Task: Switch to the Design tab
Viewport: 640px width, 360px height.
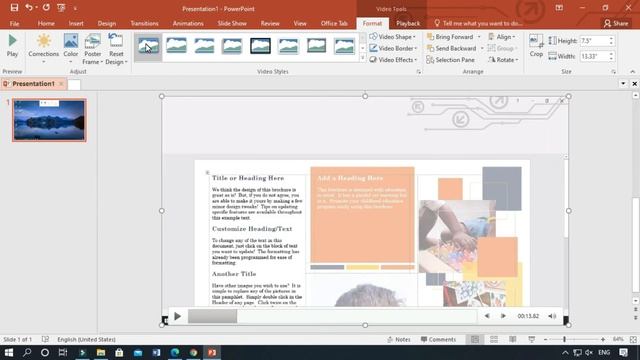Action: point(107,23)
